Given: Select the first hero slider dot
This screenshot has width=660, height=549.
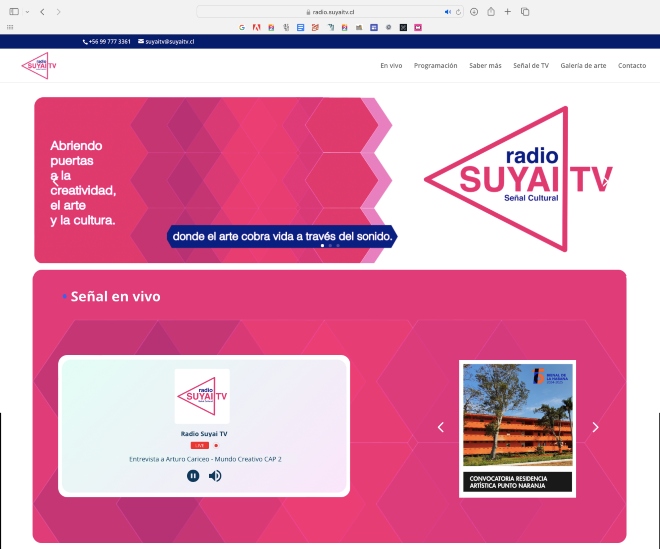Looking at the screenshot, I should 322,245.
